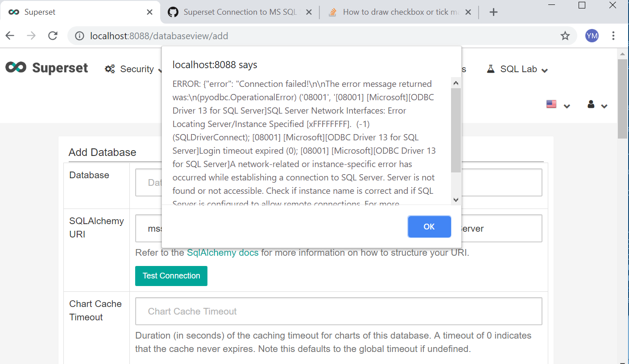Click the dialog's scroll-down arrow
629x364 pixels.
[x=455, y=200]
